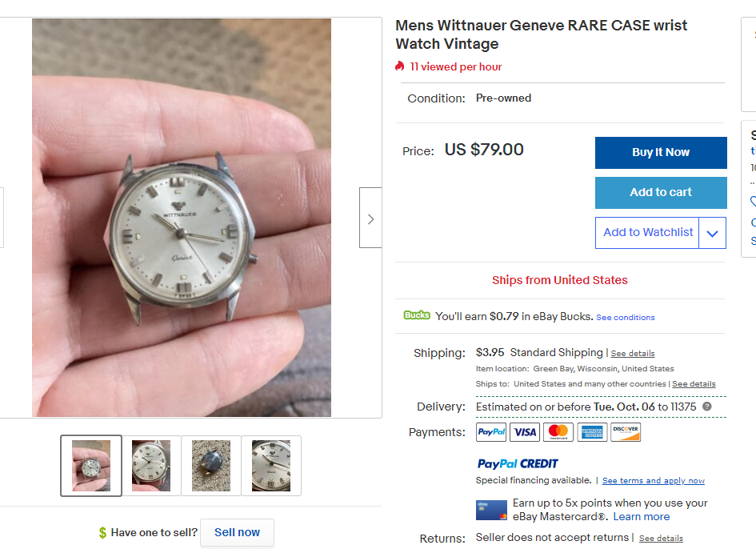Expand the Add to Watchlist dropdown arrow
Screen dimensions: 756x553
[x=712, y=233]
